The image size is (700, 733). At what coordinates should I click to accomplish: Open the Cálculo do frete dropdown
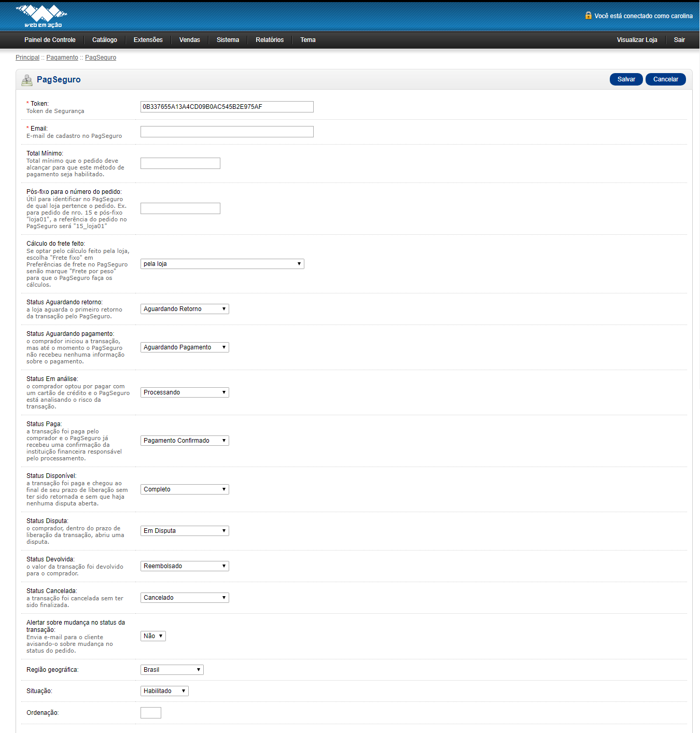[222, 264]
